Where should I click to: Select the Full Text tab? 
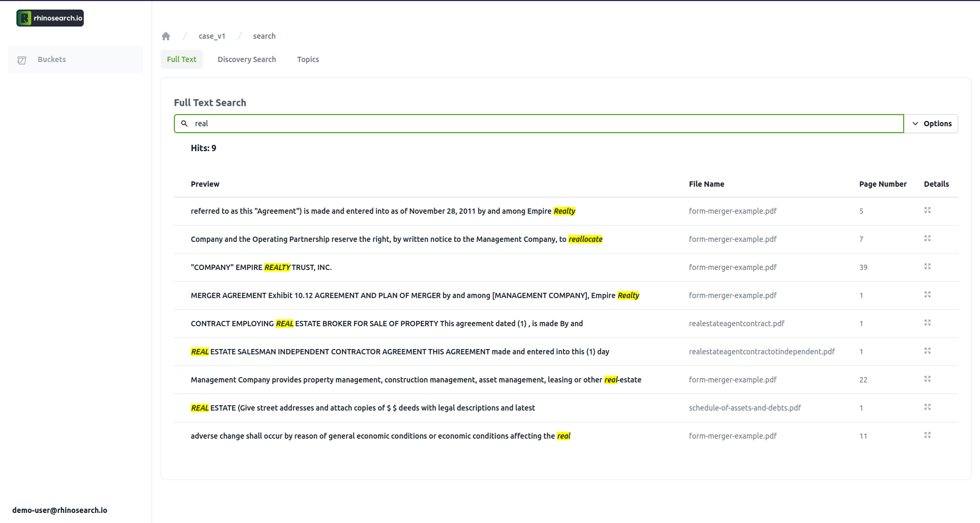[x=181, y=59]
